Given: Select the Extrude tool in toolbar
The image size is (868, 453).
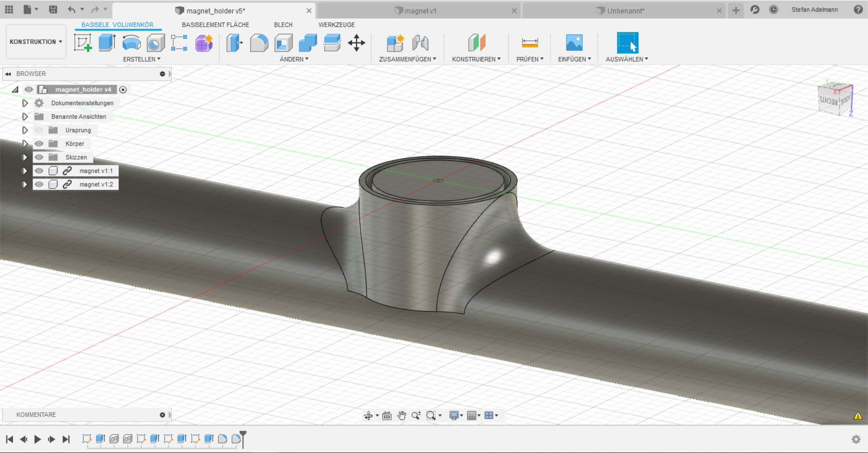Looking at the screenshot, I should (x=107, y=43).
